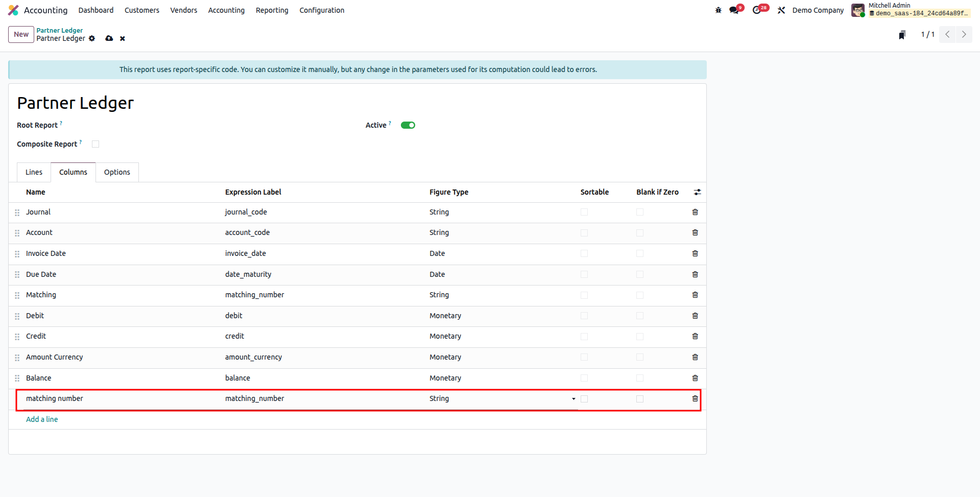Grab the drag handle of Journal row

coord(17,212)
